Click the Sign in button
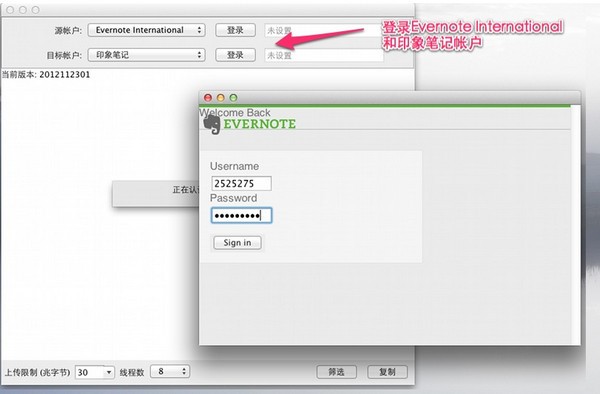The width and height of the screenshot is (600, 394). coord(237,243)
